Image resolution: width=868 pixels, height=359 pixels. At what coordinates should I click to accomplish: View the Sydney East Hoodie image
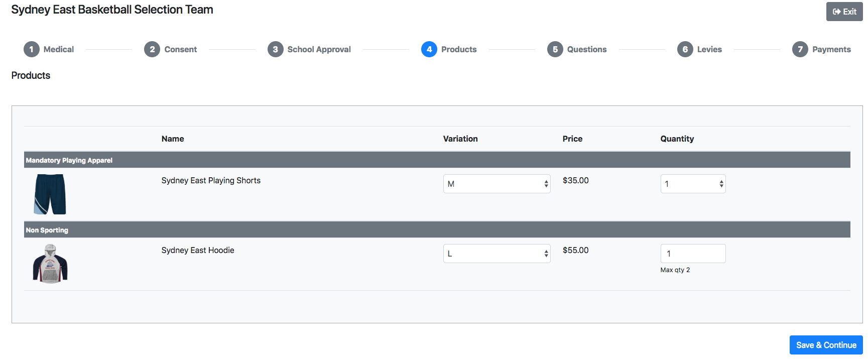[x=50, y=264]
